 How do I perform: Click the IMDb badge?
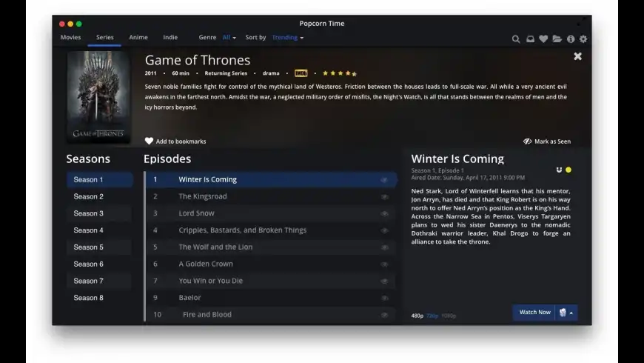[301, 73]
